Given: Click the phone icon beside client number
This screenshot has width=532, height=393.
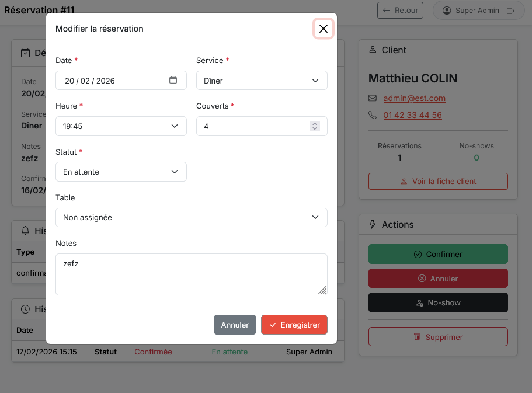Looking at the screenshot, I should point(373,116).
